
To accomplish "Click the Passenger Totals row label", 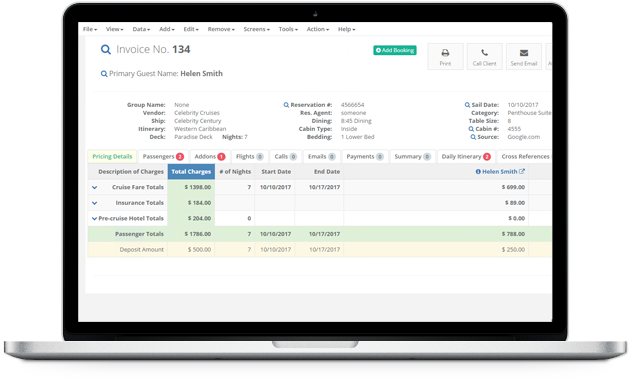I will [x=139, y=234].
